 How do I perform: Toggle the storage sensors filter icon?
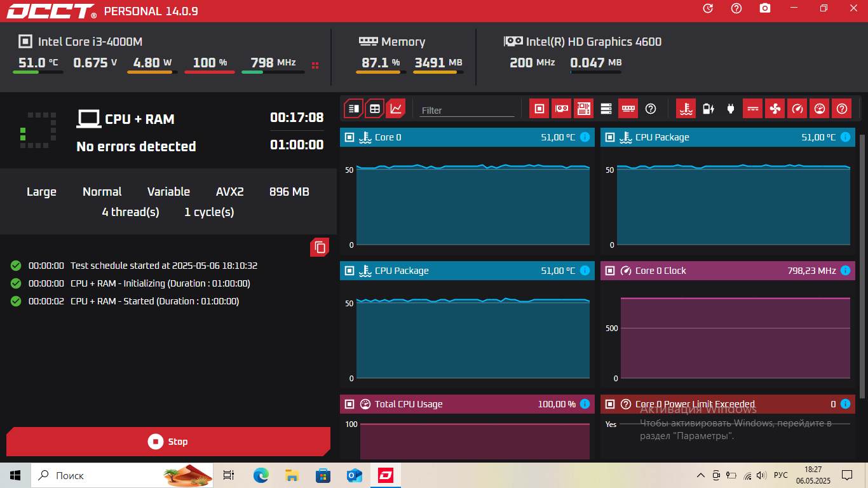(x=606, y=109)
